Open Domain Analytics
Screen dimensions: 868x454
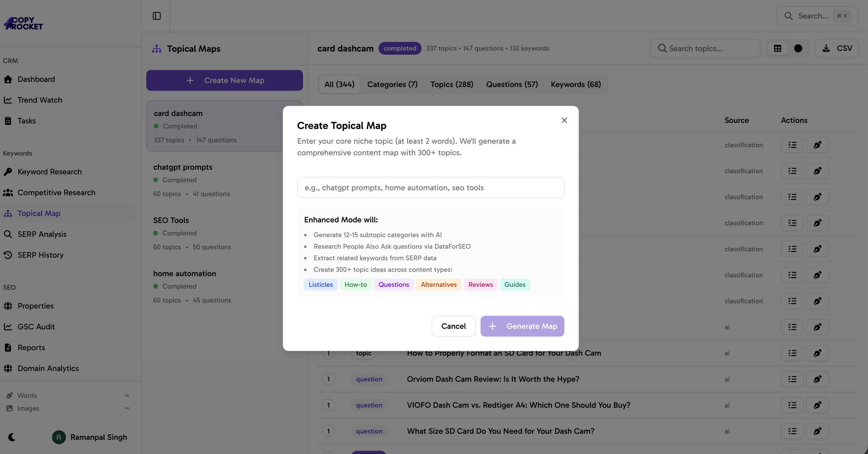coord(48,368)
